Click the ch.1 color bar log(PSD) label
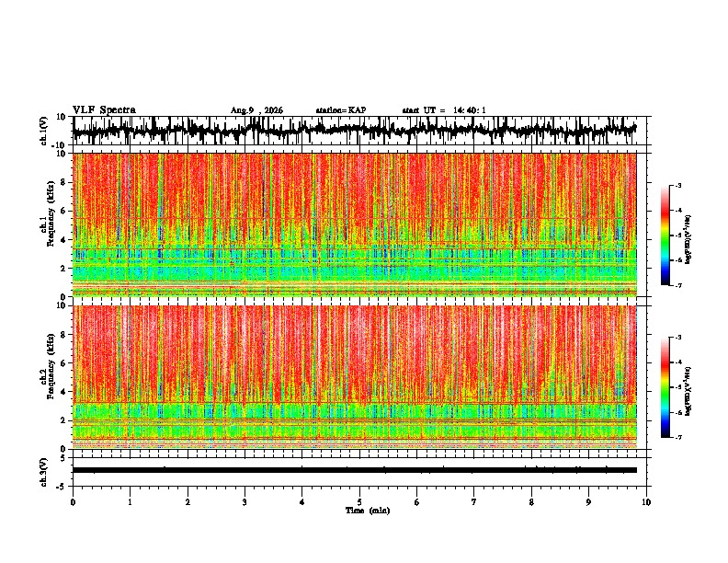Viewport: 728px width, 563px height. point(688,240)
